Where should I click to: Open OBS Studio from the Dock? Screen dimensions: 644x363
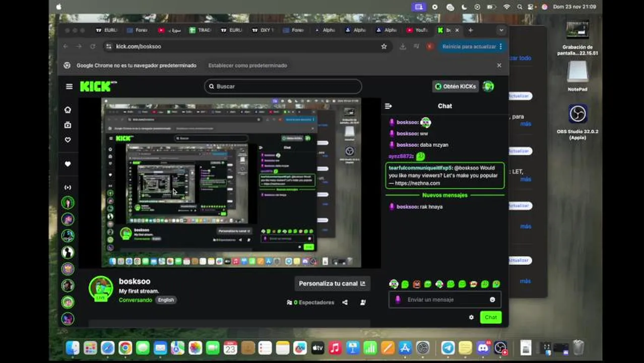click(500, 348)
